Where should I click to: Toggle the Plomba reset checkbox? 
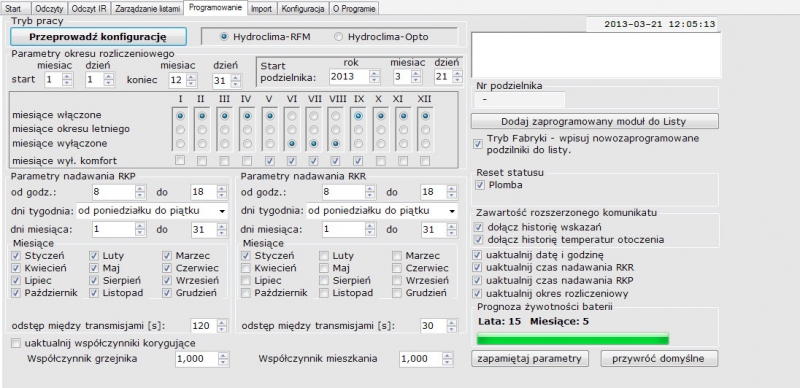tap(480, 185)
